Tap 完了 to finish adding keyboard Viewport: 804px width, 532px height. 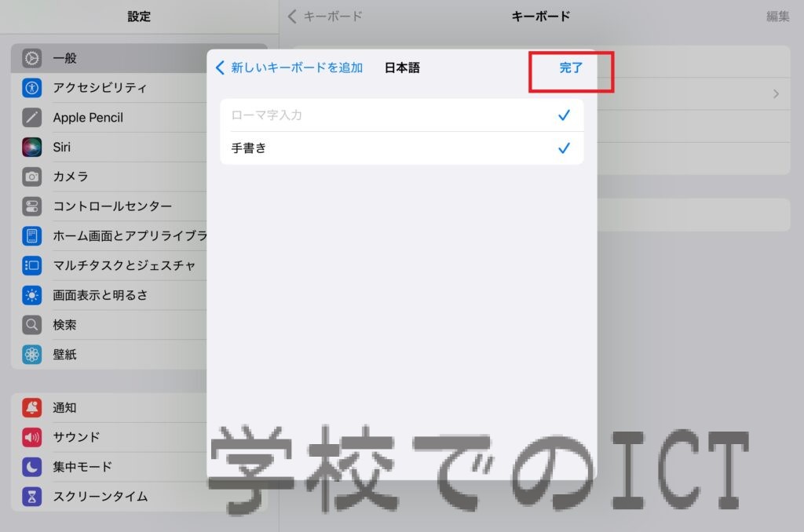tap(571, 67)
